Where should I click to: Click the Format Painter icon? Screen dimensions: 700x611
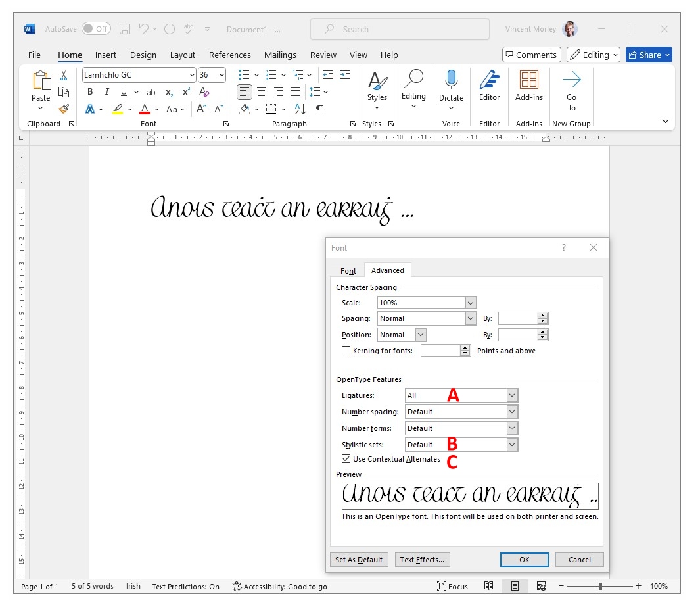64,109
